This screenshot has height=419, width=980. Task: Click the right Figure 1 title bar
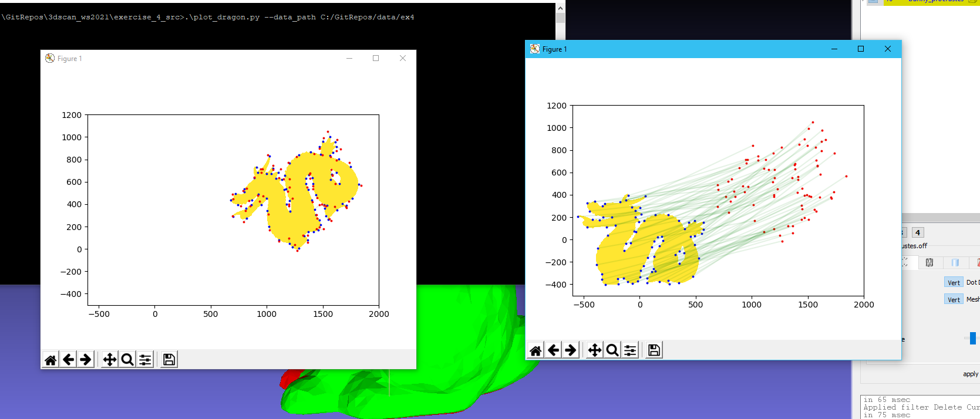pyautogui.click(x=675, y=49)
